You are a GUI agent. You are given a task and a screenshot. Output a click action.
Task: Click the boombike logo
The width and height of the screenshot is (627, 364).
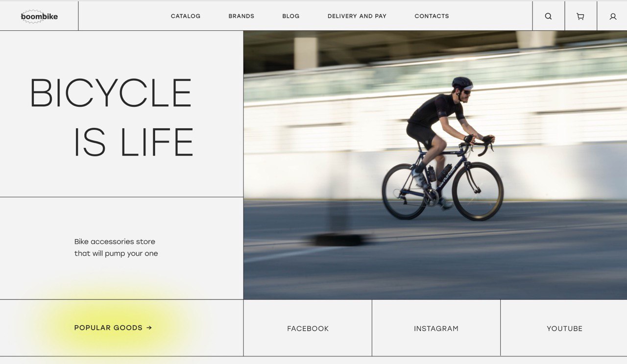(x=39, y=16)
